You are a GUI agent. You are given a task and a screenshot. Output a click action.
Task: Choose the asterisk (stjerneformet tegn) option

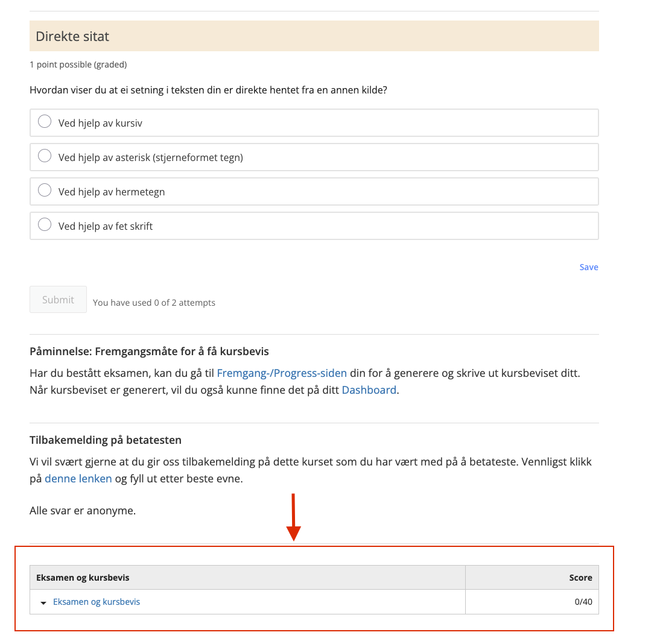(45, 156)
